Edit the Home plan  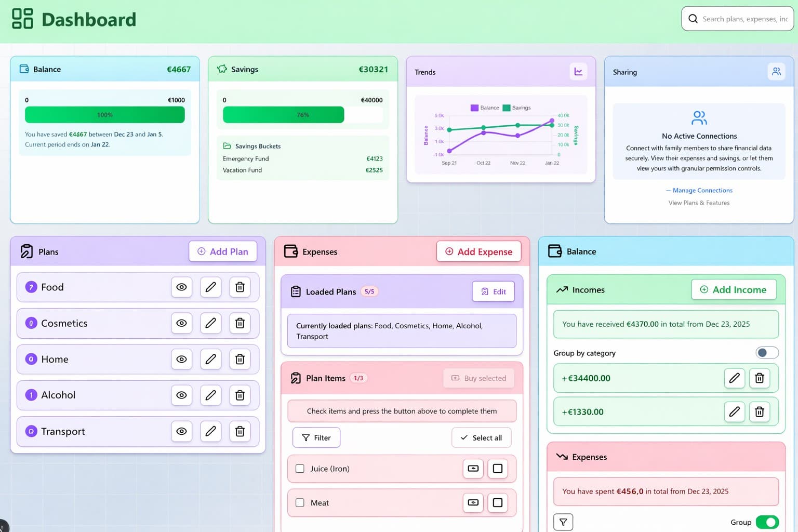[211, 359]
